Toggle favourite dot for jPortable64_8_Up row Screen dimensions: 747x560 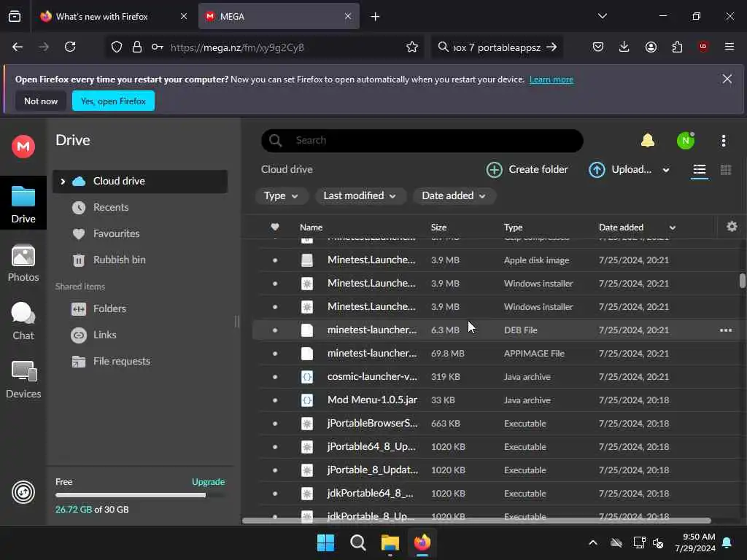(275, 447)
